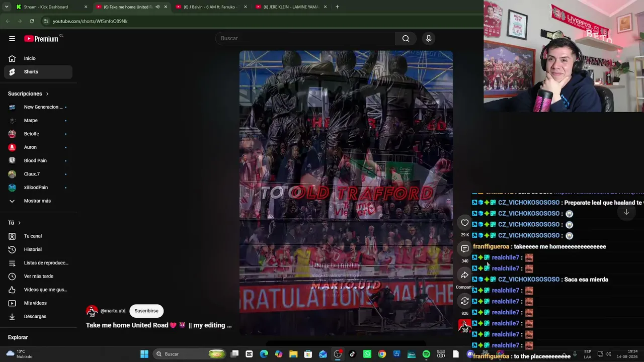Image resolution: width=644 pixels, height=362 pixels.
Task: Go to Inicio in the sidebar
Action: 38,58
